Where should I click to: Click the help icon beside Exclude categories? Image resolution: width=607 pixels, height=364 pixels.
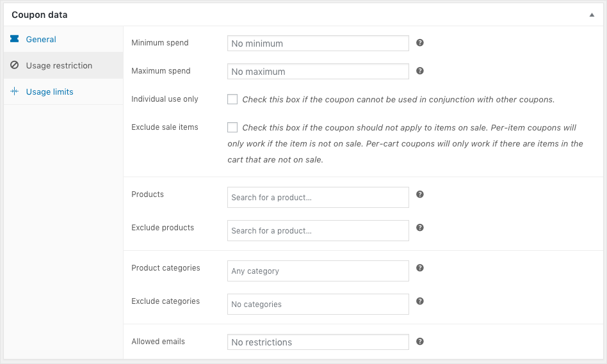420,301
